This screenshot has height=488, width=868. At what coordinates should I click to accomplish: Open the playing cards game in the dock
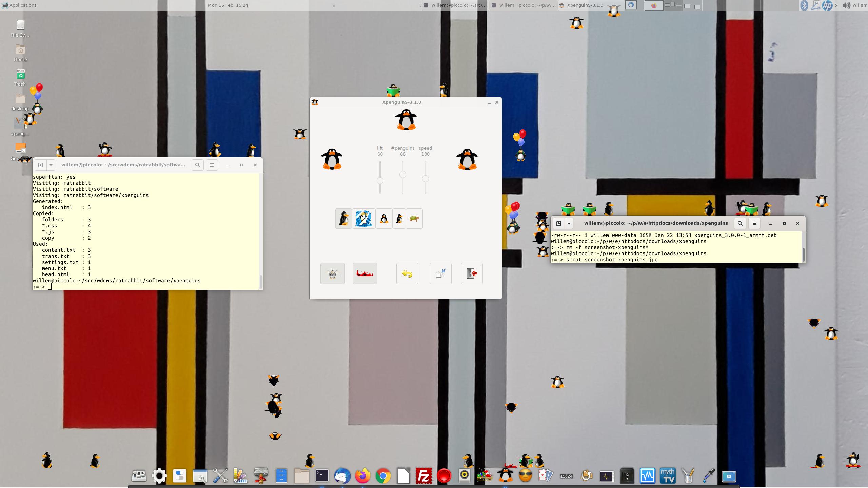(546, 476)
